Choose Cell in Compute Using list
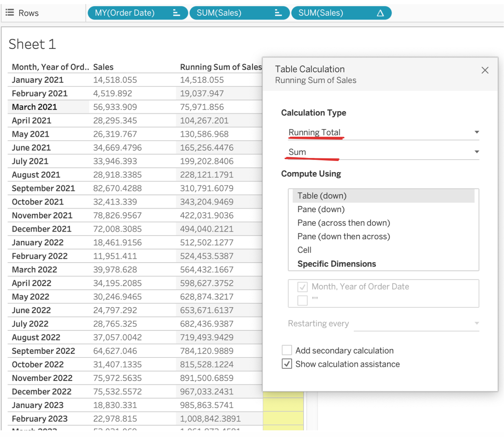This screenshot has height=437, width=504. [x=304, y=250]
